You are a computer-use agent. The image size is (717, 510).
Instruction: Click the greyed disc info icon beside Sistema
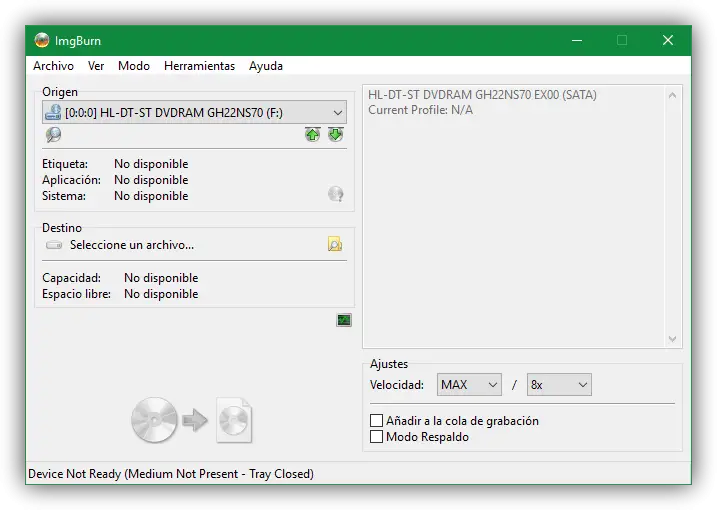pyautogui.click(x=336, y=194)
